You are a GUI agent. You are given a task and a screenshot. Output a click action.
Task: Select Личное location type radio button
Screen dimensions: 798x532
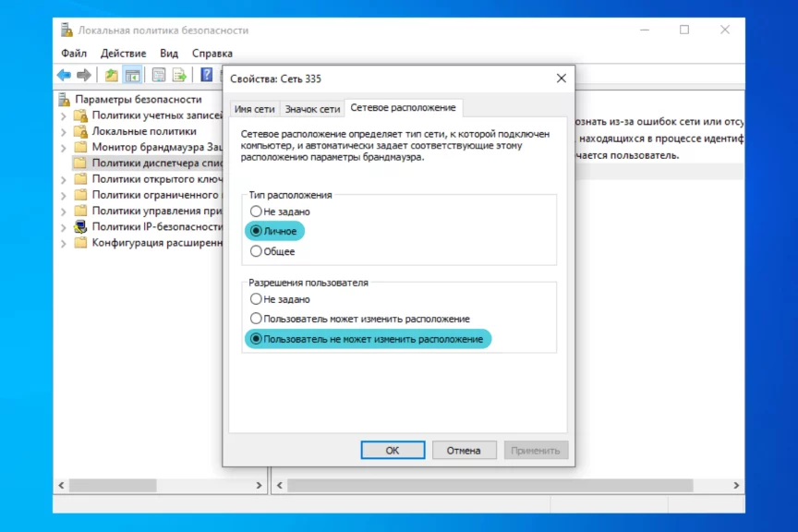(x=257, y=231)
